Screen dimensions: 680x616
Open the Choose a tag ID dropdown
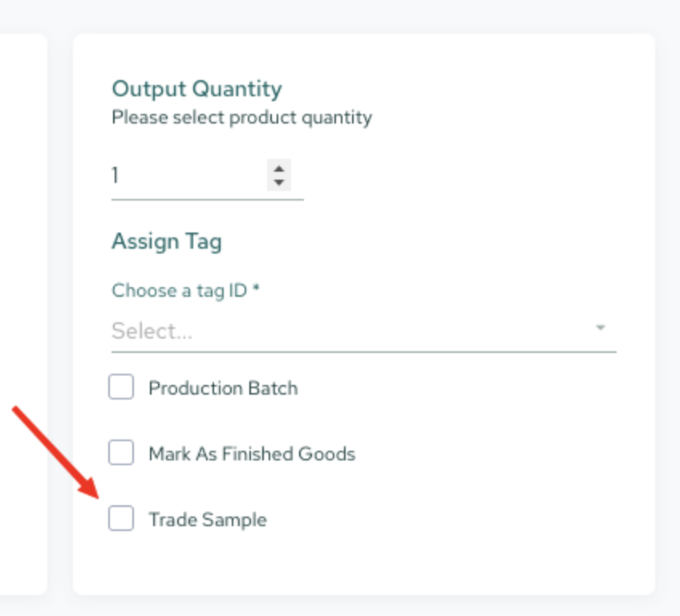tap(363, 331)
